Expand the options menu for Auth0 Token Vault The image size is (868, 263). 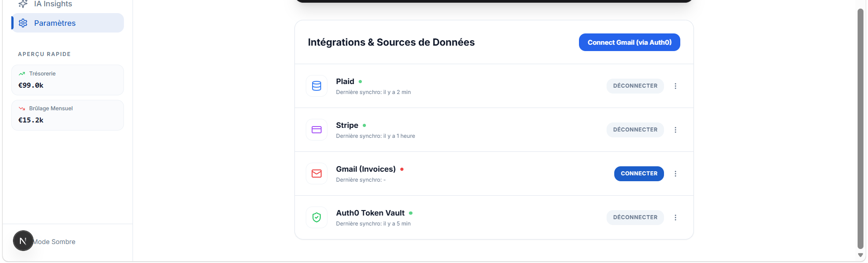click(x=675, y=217)
